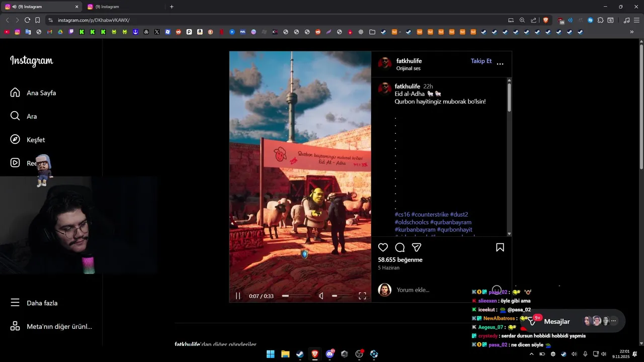
Task: Open Instagram home via Ana Sayfa
Action: pyautogui.click(x=33, y=93)
